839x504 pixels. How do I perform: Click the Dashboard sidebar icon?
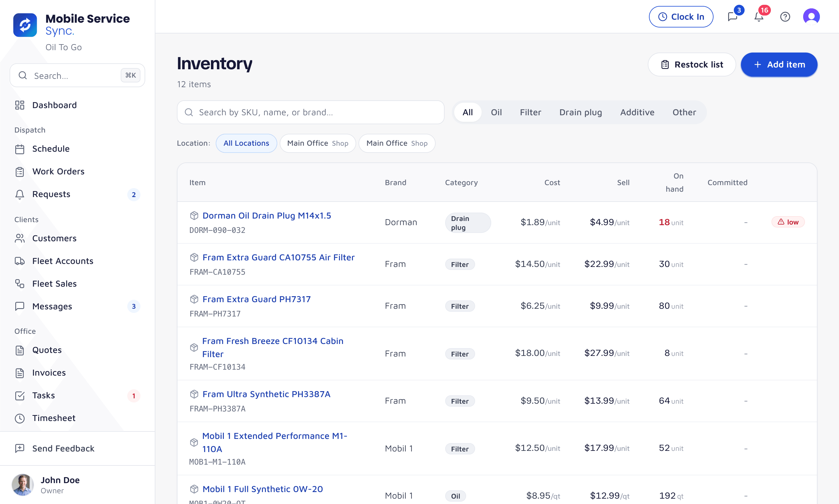(20, 105)
